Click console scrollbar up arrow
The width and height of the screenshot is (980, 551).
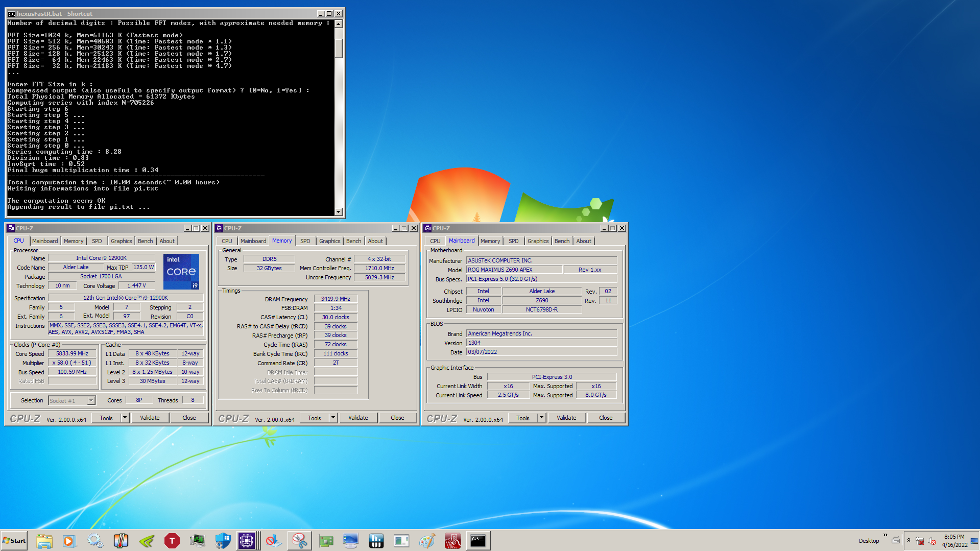click(x=339, y=23)
